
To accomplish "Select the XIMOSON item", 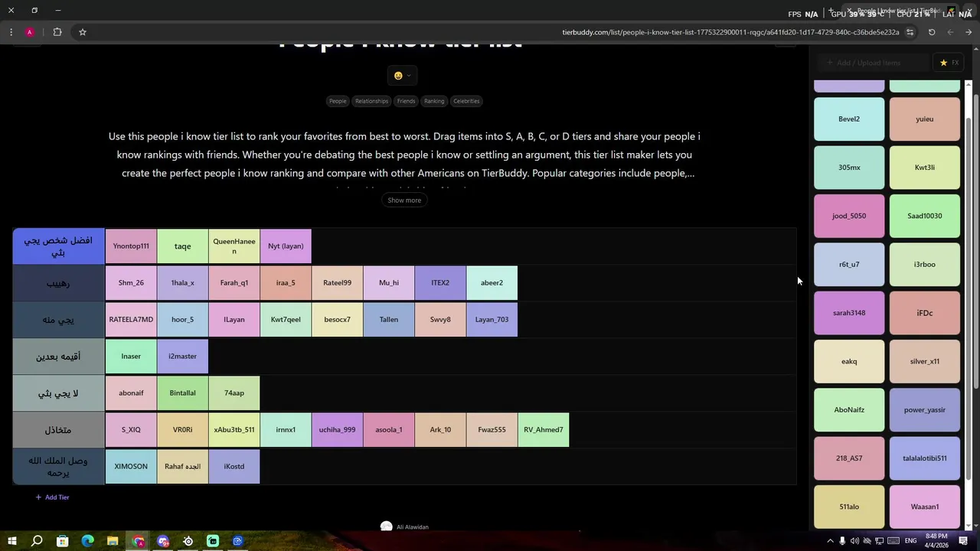I will point(131,467).
